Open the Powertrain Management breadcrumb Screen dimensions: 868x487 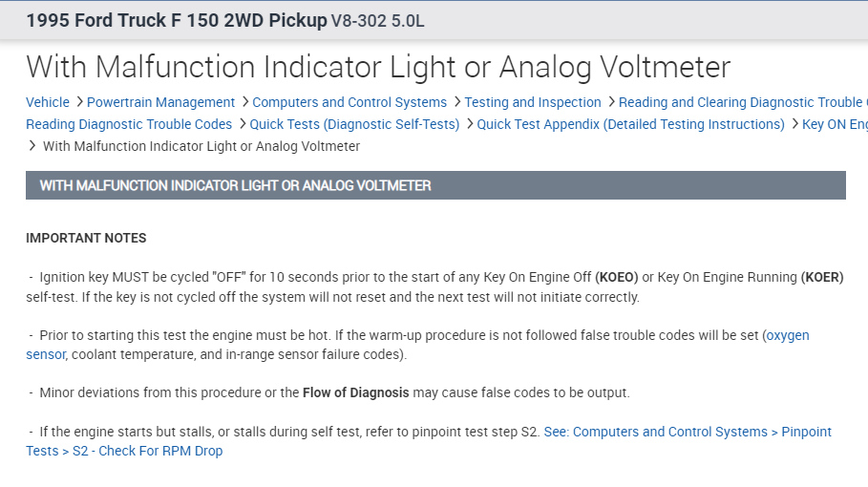pyautogui.click(x=160, y=102)
